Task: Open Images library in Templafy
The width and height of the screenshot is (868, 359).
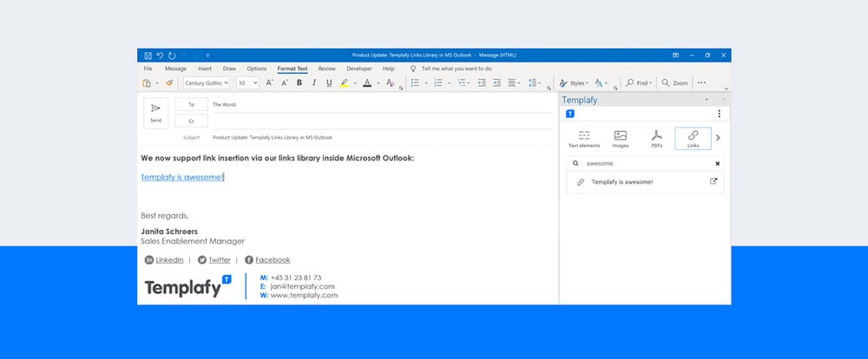Action: (621, 139)
